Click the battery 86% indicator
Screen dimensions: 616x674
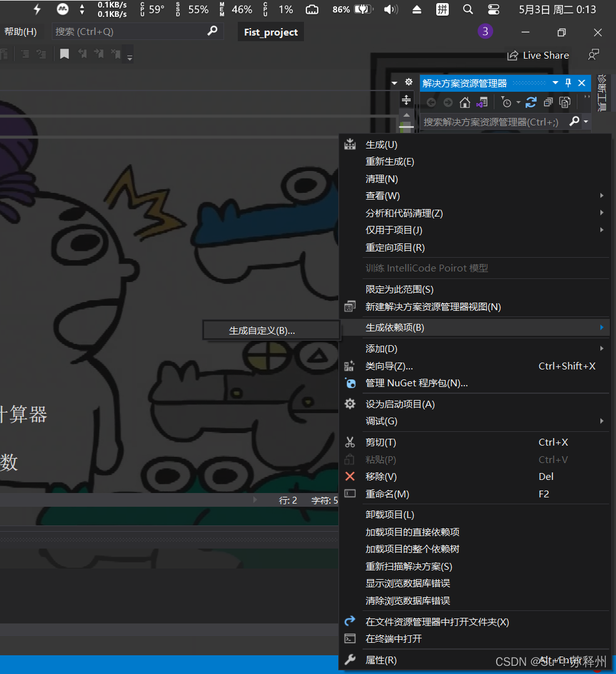click(x=353, y=9)
